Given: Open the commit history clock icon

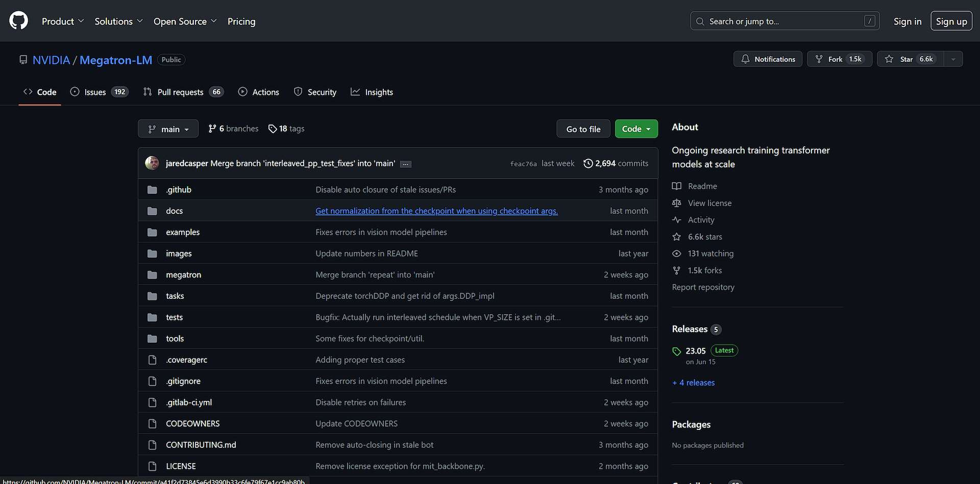Looking at the screenshot, I should 588,163.
